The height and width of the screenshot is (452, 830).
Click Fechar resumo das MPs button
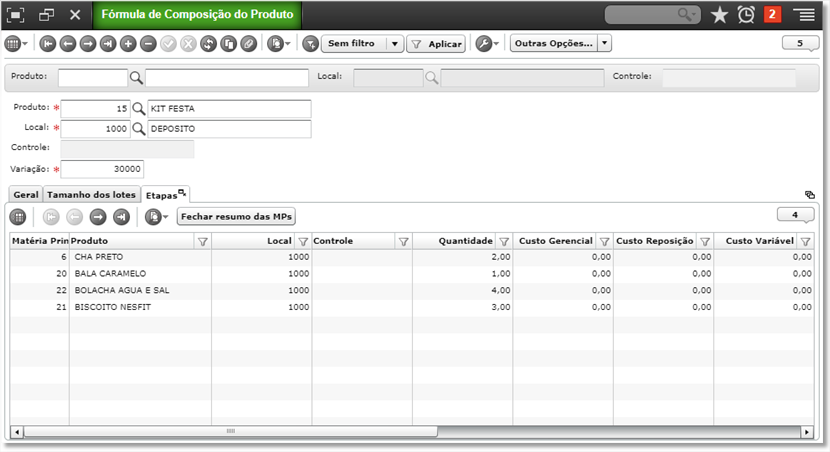[236, 216]
